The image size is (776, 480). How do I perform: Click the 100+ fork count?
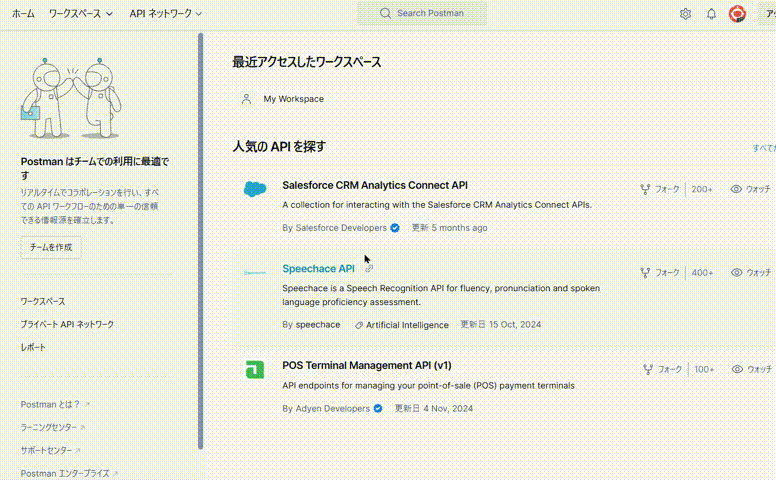pyautogui.click(x=704, y=369)
